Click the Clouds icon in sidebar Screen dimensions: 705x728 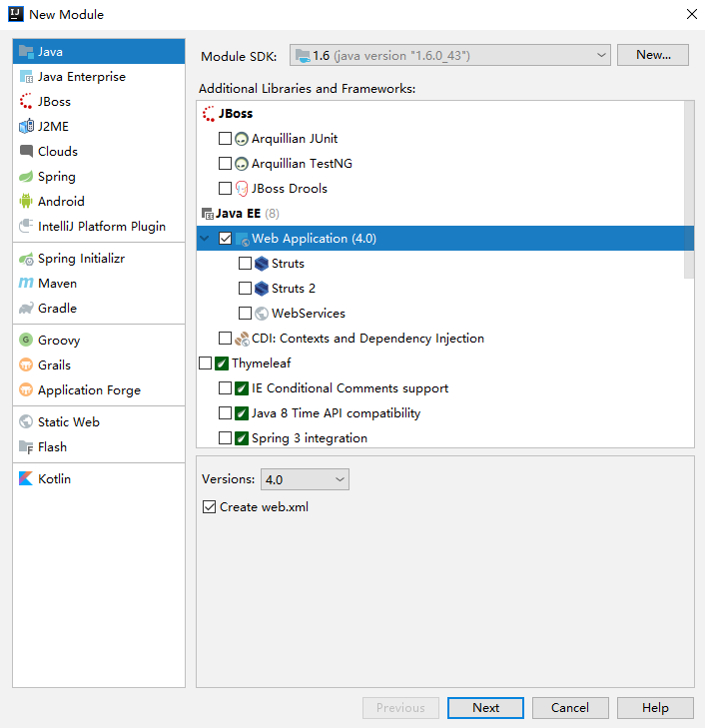tap(26, 152)
